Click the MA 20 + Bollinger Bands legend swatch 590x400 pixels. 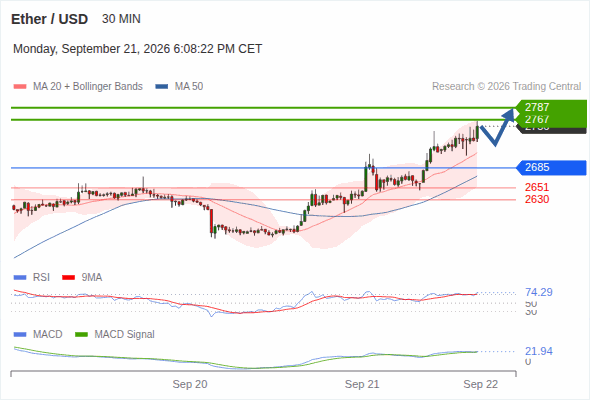pyautogui.click(x=20, y=87)
